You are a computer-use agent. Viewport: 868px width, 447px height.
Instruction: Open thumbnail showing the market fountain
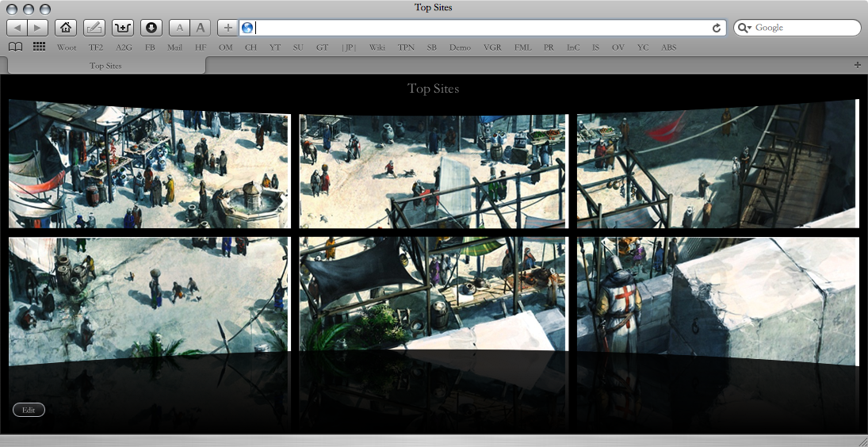point(150,164)
